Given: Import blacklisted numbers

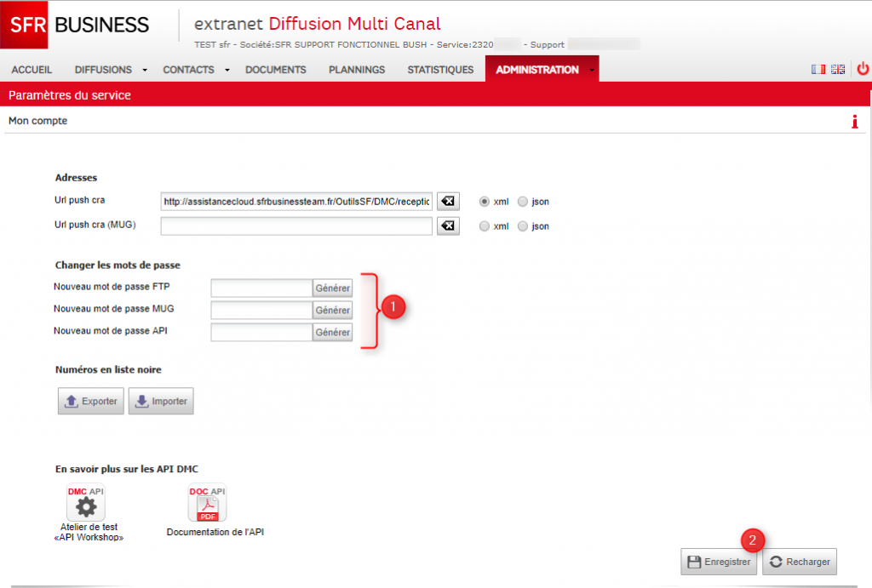Looking at the screenshot, I should tap(161, 402).
